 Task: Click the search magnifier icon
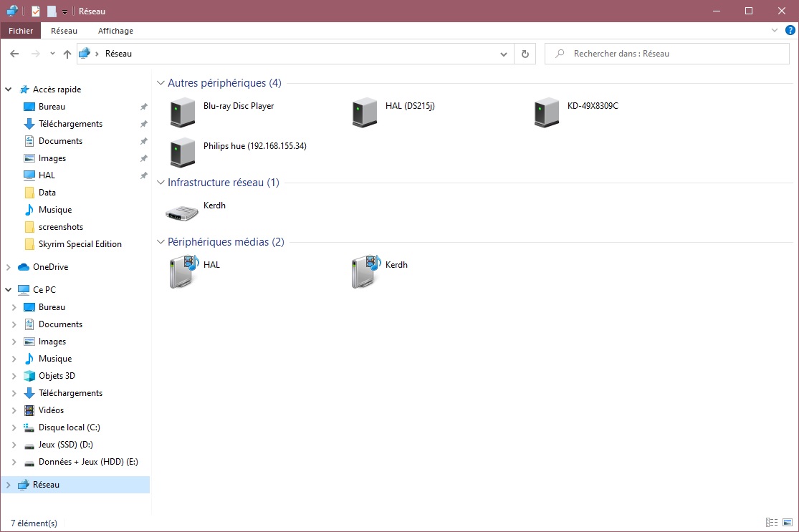[x=560, y=54]
